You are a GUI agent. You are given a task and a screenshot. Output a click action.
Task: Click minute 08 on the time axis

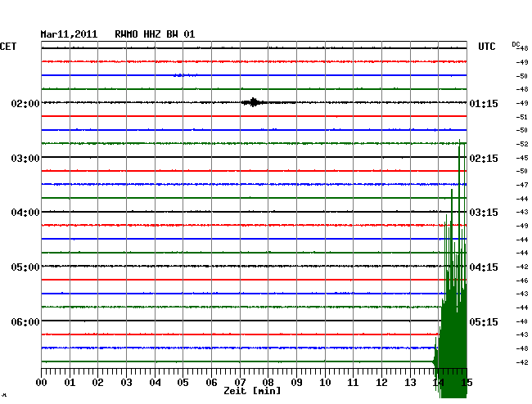pos(268,382)
